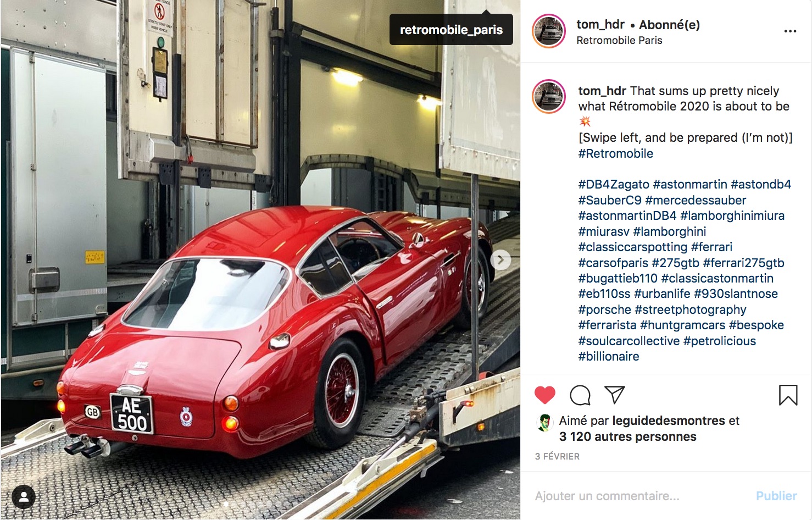This screenshot has width=812, height=520.
Task: Click leguidedesmontres small avatar by likes
Action: point(544,422)
